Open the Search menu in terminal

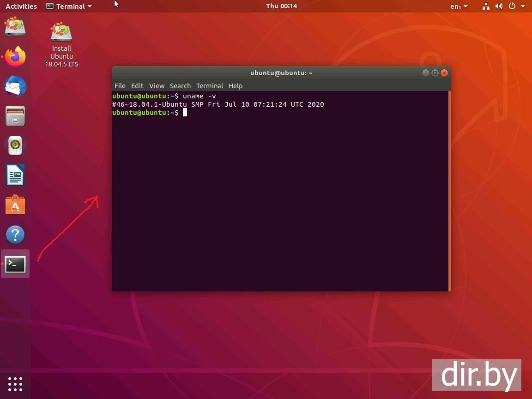pos(180,86)
